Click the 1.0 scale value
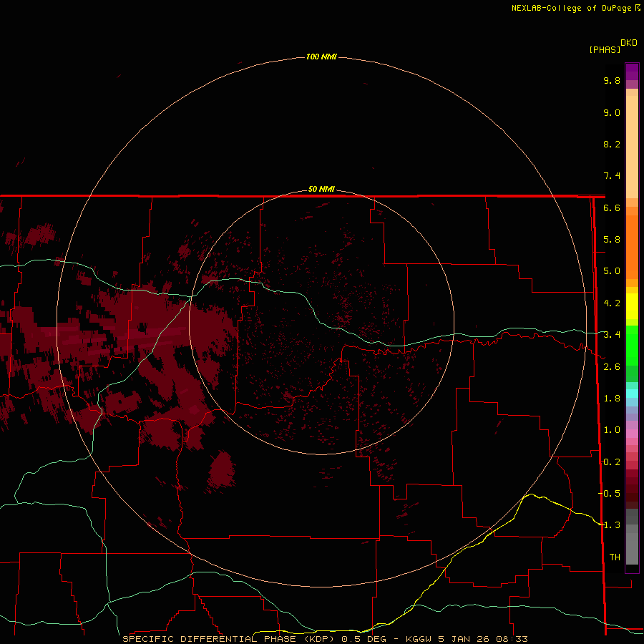Image resolution: width=644 pixels, height=644 pixels. 612,430
